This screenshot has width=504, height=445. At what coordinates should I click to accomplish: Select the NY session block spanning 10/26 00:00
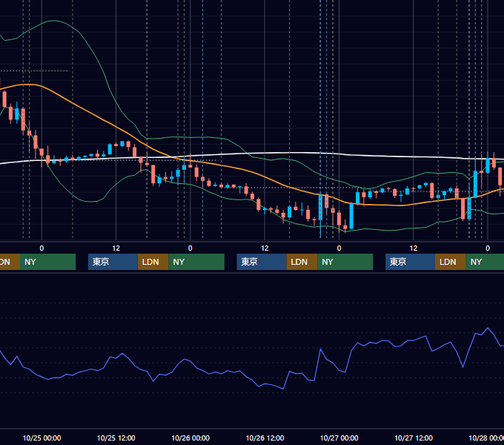pos(196,262)
